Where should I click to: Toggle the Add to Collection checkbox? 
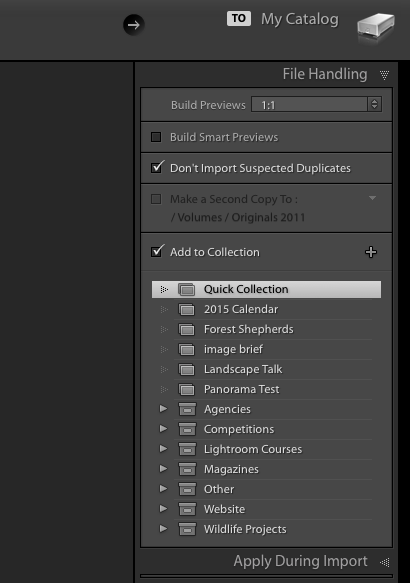coord(156,252)
